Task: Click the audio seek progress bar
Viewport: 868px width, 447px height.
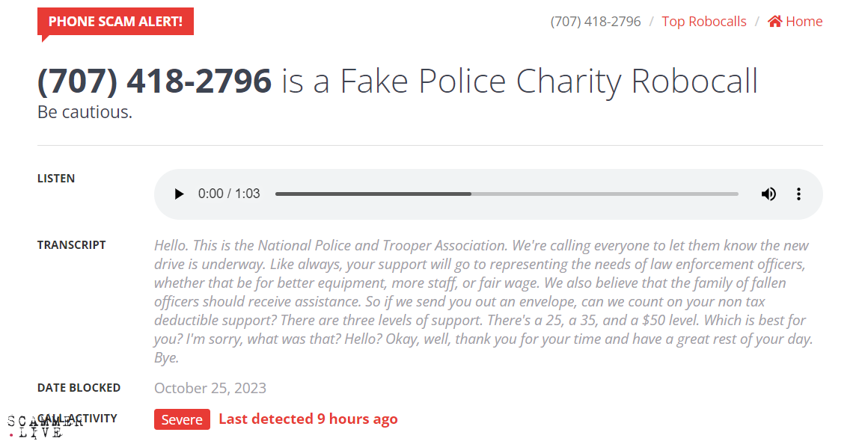Action: pos(507,194)
